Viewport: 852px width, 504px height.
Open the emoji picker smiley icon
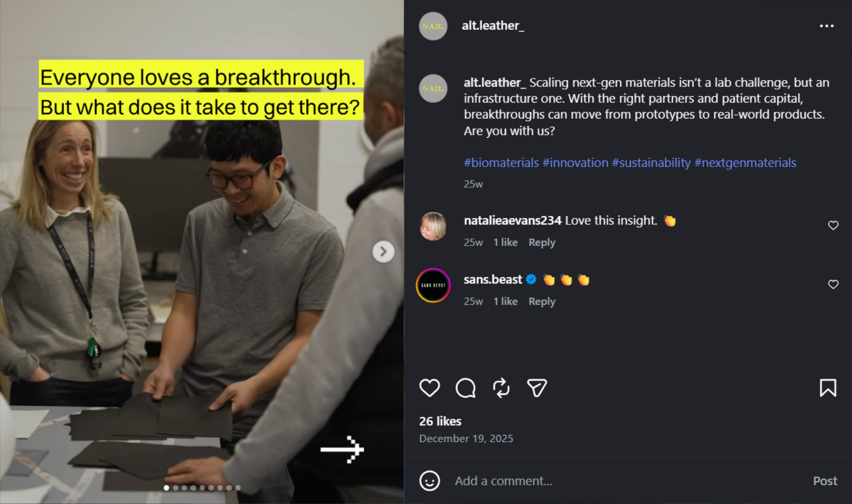tap(429, 481)
